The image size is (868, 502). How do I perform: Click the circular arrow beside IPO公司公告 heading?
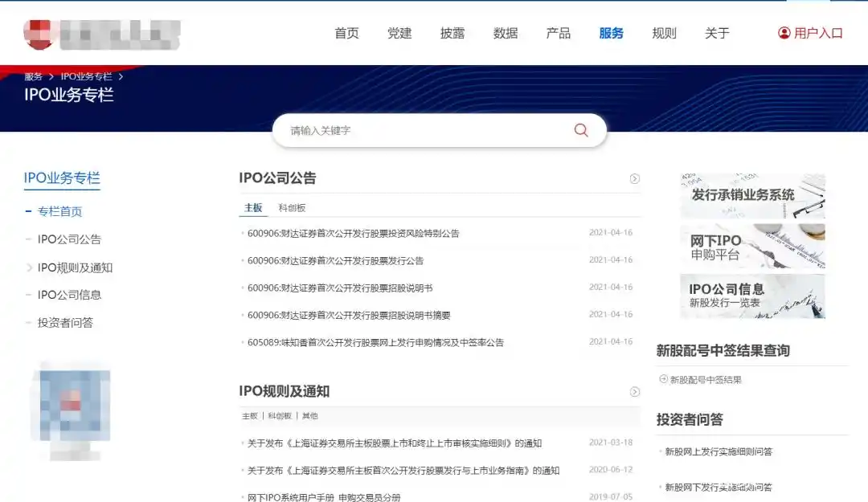tap(634, 178)
